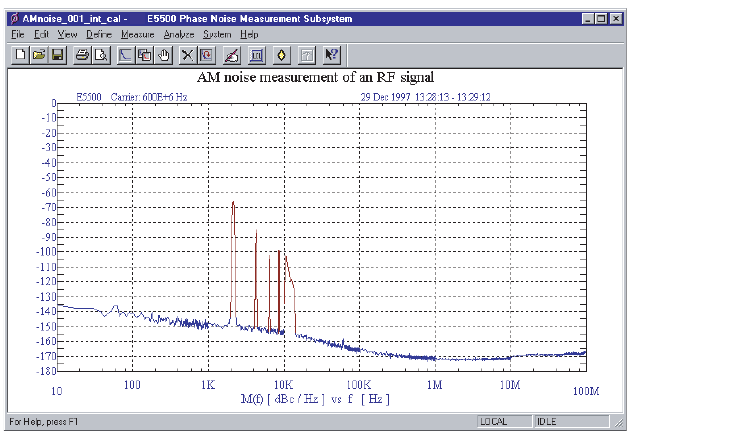The width and height of the screenshot is (729, 434).
Task: Open the File menu
Action: click(x=17, y=34)
